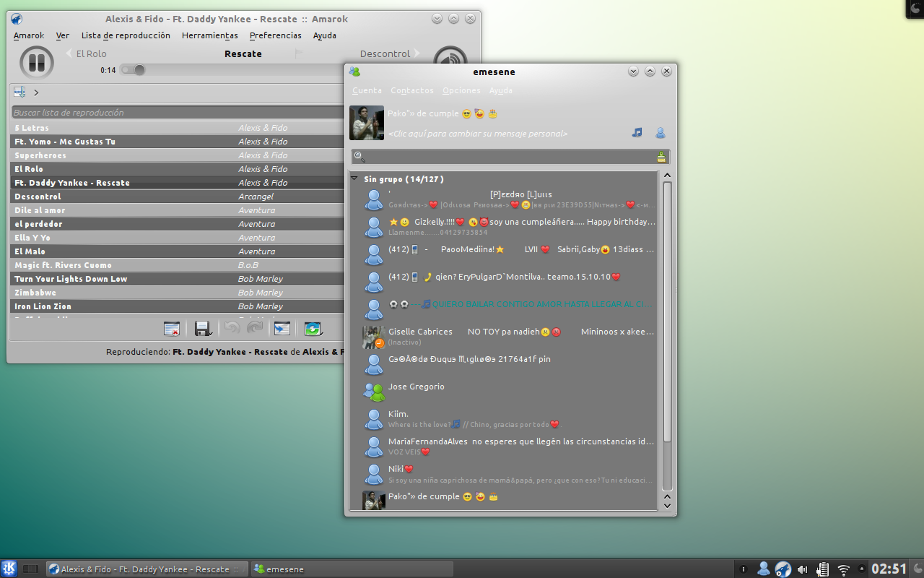Image resolution: width=924 pixels, height=578 pixels.
Task: Open the KDE application launcher
Action: tap(9, 569)
